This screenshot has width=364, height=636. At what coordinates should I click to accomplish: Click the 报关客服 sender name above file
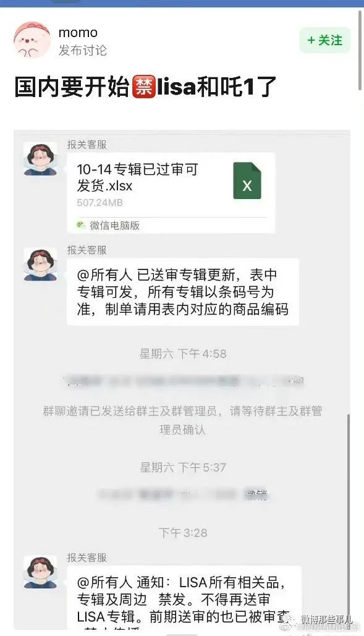(87, 145)
